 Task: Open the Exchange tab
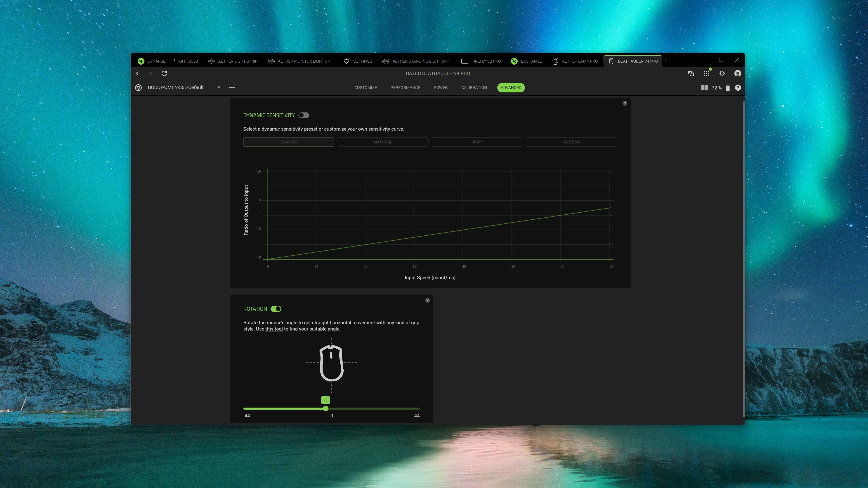[x=526, y=61]
